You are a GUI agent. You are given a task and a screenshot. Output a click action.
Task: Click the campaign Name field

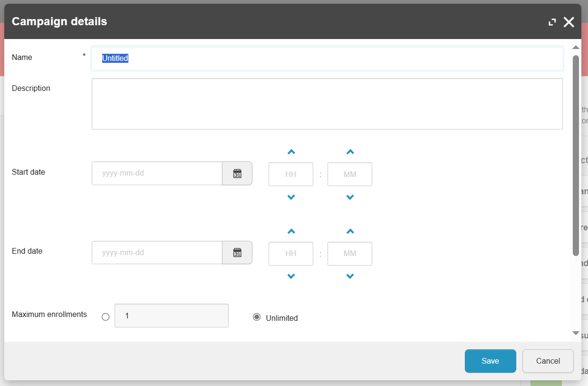[x=327, y=58]
